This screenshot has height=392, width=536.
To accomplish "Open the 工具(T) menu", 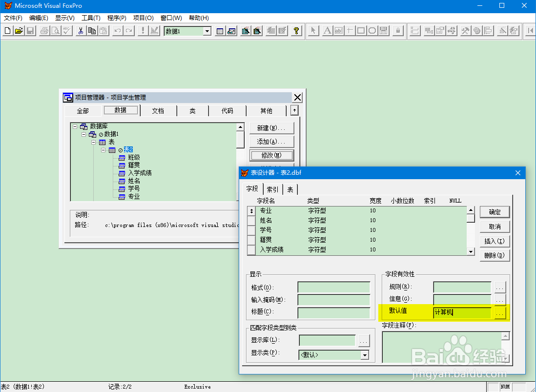I will pyautogui.click(x=91, y=18).
